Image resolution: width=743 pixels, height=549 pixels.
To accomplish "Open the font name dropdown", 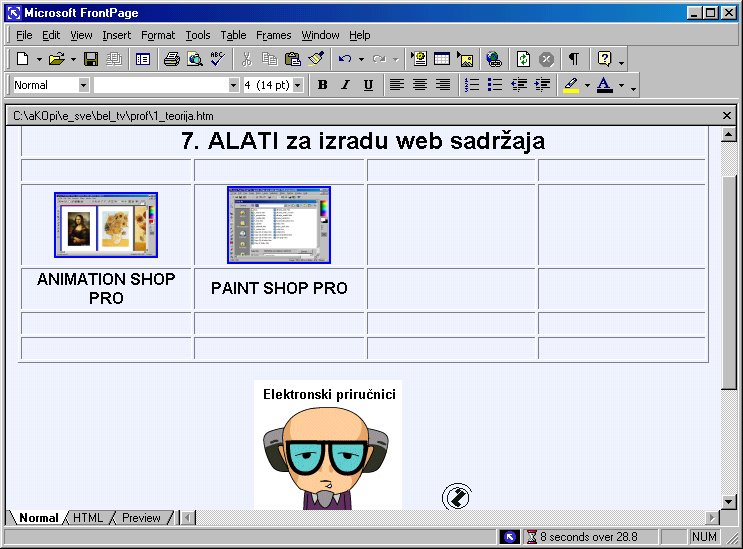I will click(233, 85).
